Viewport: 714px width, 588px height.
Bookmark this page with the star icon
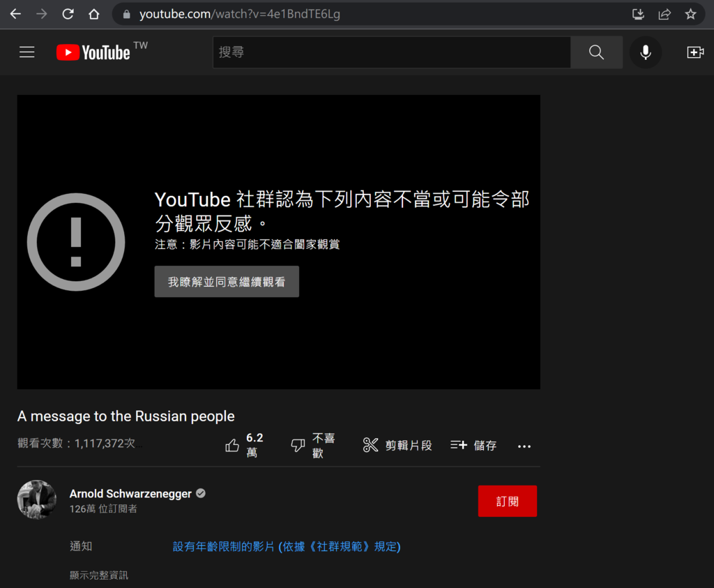point(690,14)
